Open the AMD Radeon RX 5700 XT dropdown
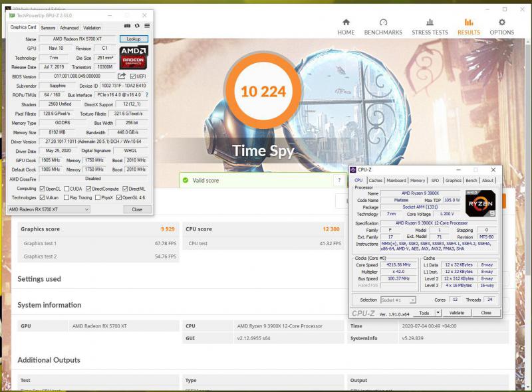 [48, 209]
